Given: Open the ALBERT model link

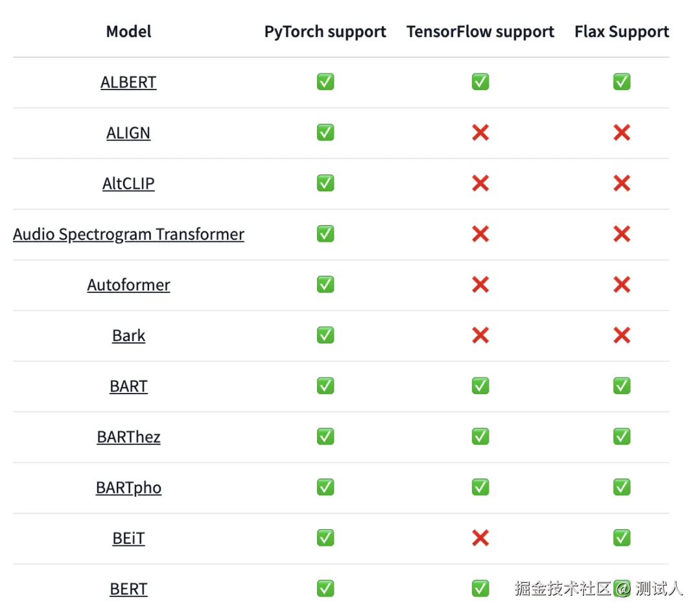Looking at the screenshot, I should click(x=128, y=82).
